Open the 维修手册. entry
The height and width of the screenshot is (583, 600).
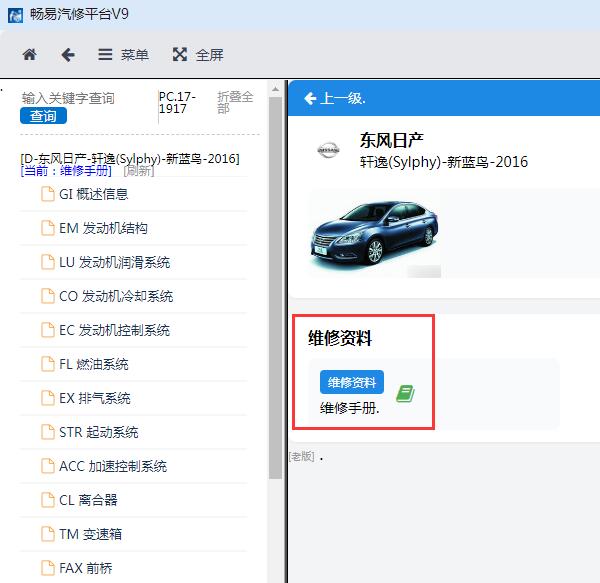(x=349, y=409)
